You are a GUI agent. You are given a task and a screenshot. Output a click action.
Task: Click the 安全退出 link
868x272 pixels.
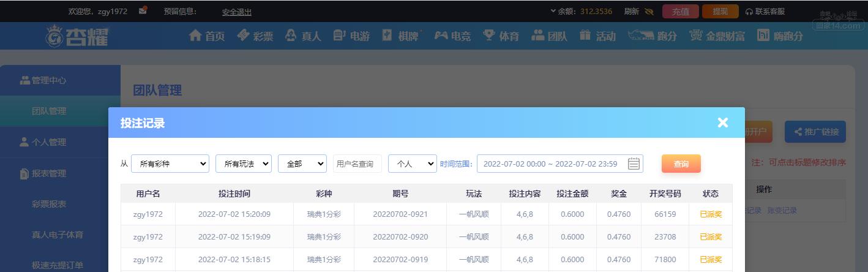click(237, 12)
